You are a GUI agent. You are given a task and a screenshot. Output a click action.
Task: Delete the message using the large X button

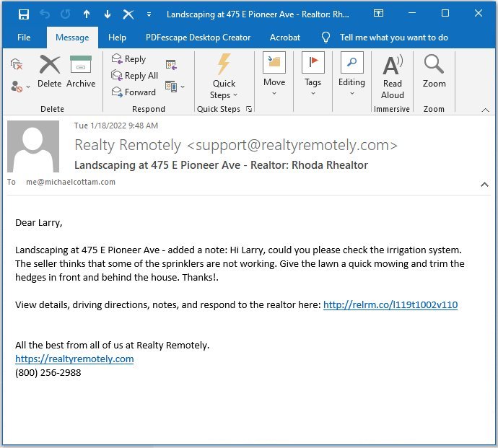(50, 71)
